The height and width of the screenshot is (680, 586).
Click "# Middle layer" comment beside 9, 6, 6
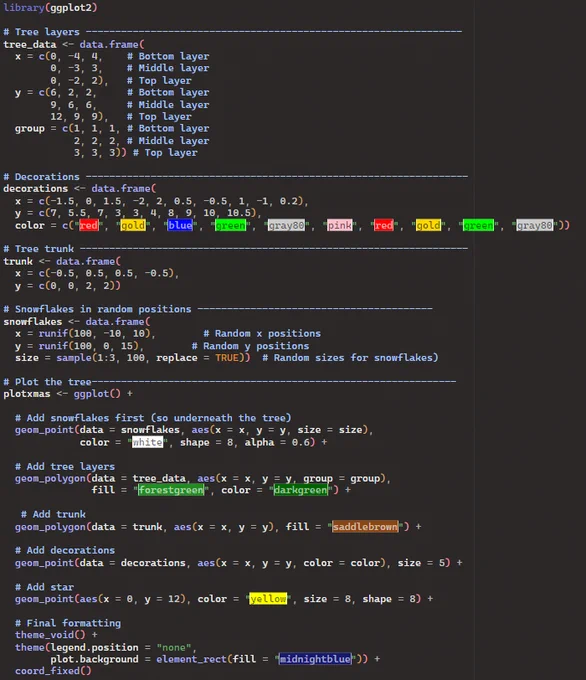[168, 105]
